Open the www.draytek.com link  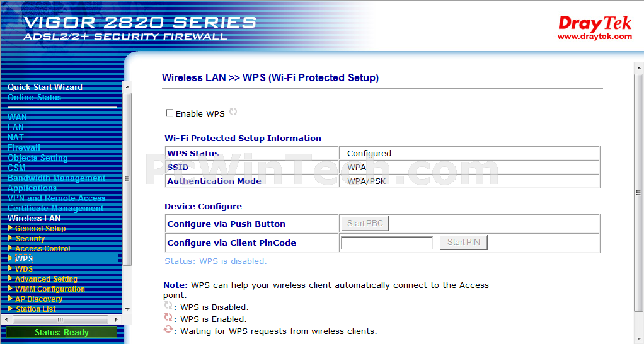[x=595, y=37]
